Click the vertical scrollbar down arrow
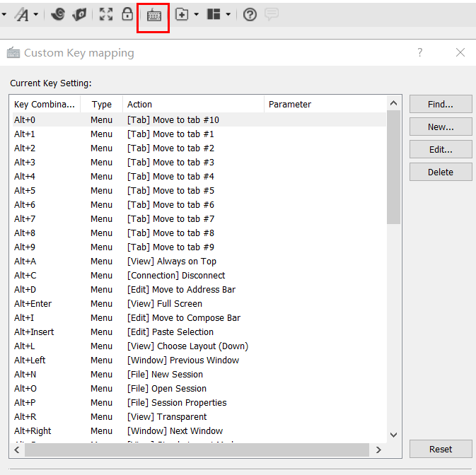 click(394, 435)
